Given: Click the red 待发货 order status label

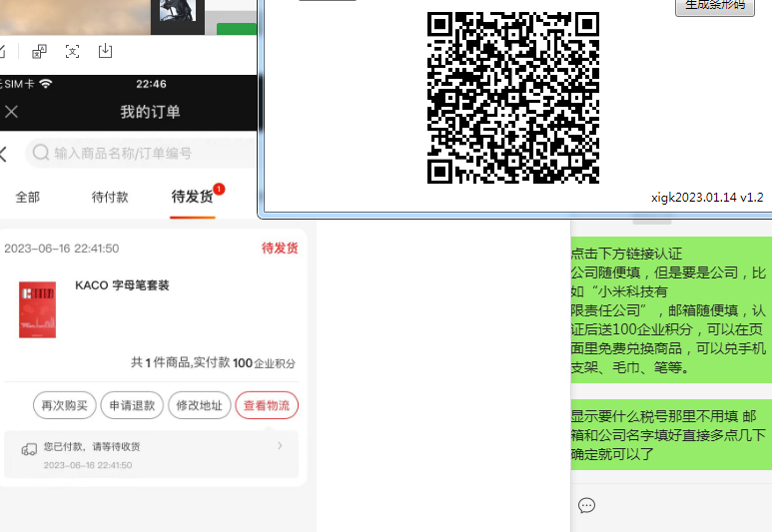Looking at the screenshot, I should click(x=280, y=249).
